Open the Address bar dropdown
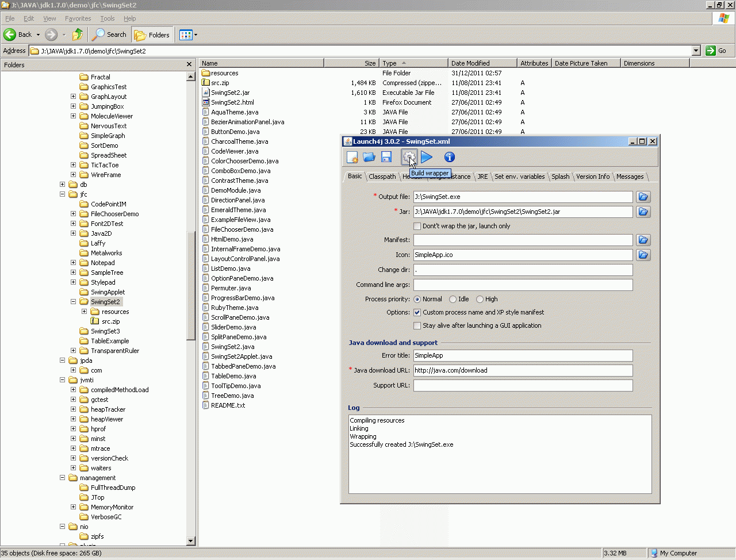 [696, 51]
